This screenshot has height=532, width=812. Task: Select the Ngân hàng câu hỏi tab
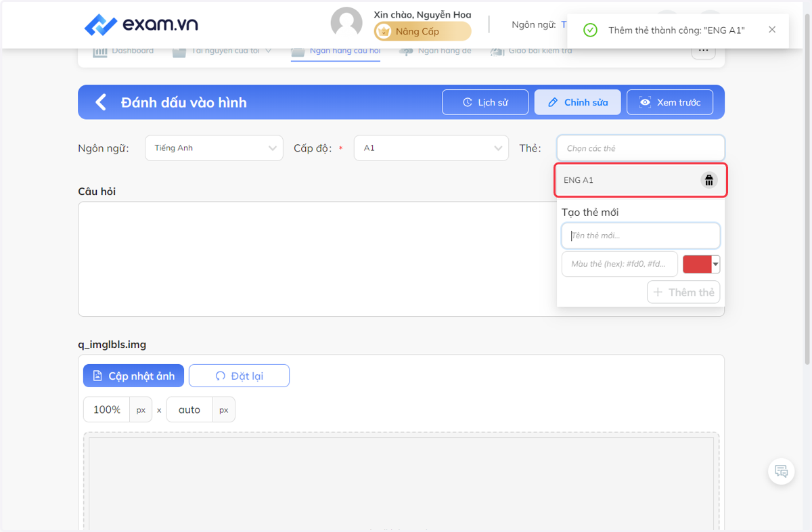pos(336,52)
